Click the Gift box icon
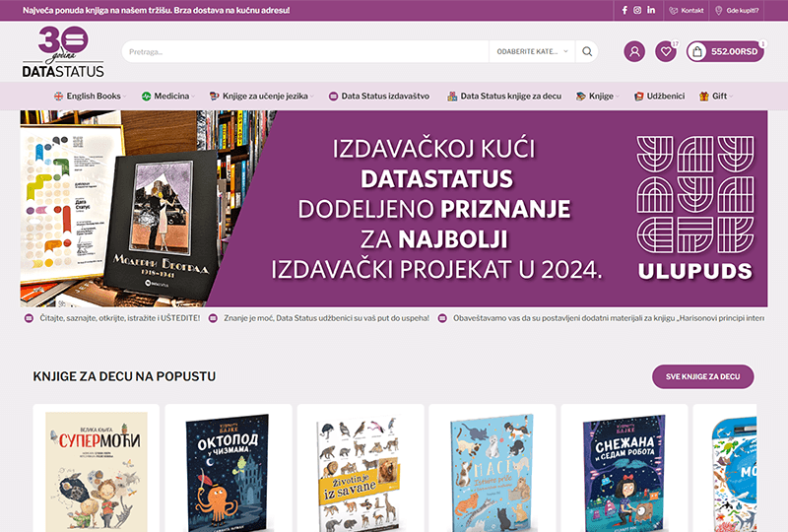788x532 pixels. tap(704, 96)
